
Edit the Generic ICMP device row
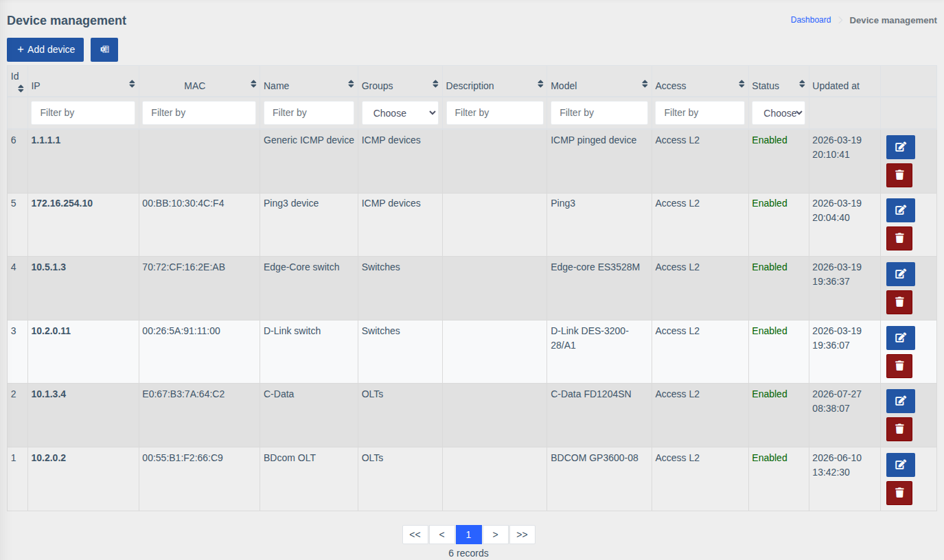point(900,147)
